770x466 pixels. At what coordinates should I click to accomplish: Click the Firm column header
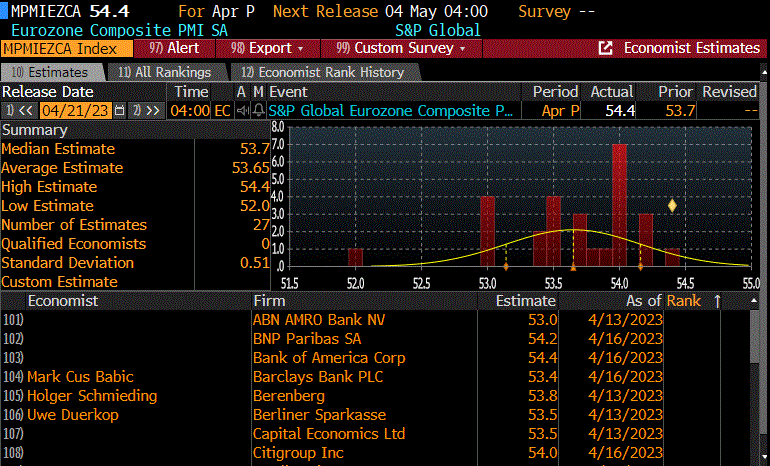[269, 301]
